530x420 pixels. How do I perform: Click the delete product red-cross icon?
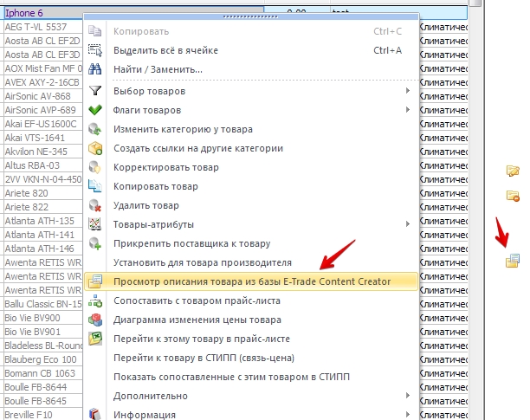(95, 205)
